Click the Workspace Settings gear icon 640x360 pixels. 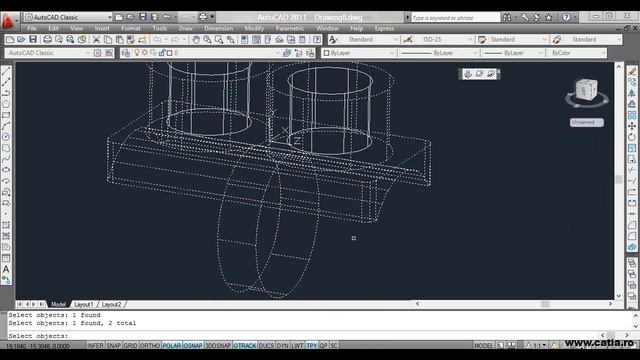pyautogui.click(x=97, y=53)
